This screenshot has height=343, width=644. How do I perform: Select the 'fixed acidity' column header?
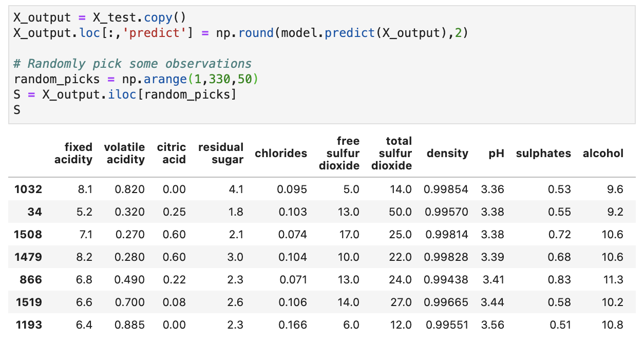click(73, 153)
